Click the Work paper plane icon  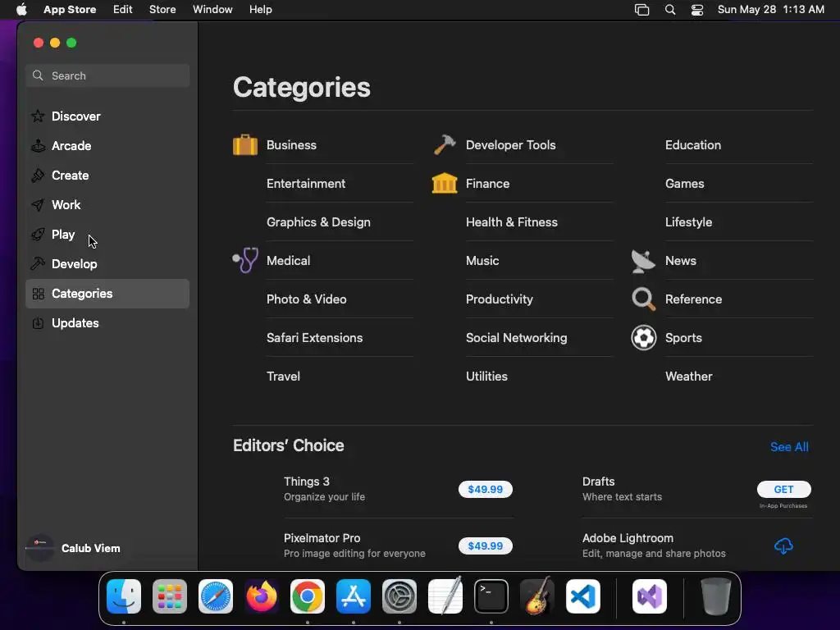click(38, 204)
